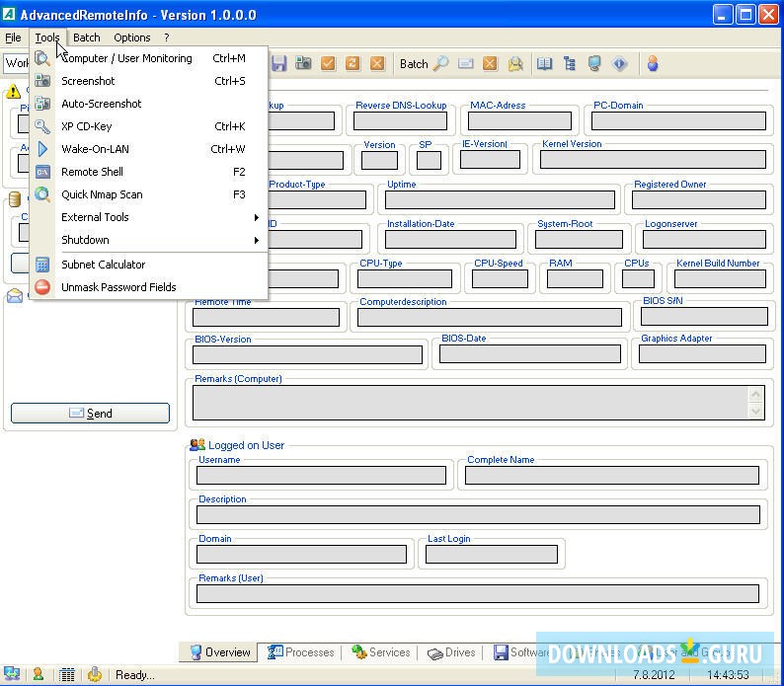The width and height of the screenshot is (784, 686).
Task: Open the Options menu
Action: [x=132, y=38]
